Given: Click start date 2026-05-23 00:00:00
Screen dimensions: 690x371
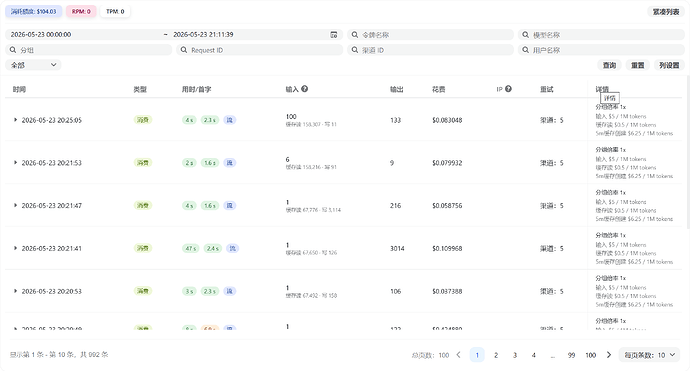Looking at the screenshot, I should tap(41, 35).
